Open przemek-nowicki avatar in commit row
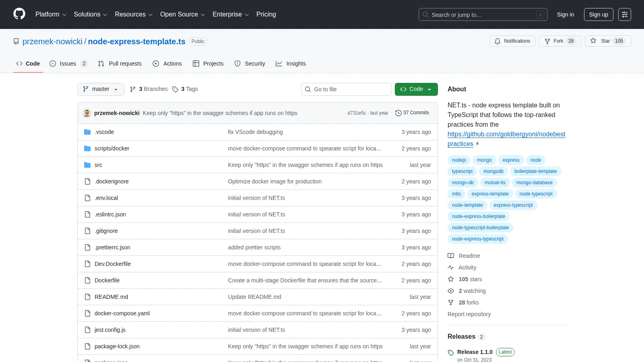644x362 pixels. pyautogui.click(x=87, y=113)
